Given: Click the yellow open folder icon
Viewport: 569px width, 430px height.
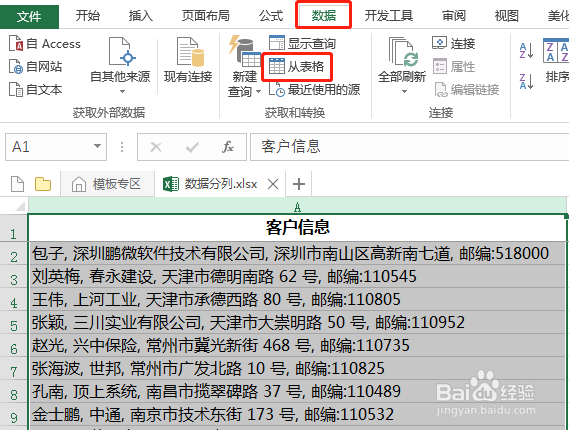Looking at the screenshot, I should pos(43,184).
